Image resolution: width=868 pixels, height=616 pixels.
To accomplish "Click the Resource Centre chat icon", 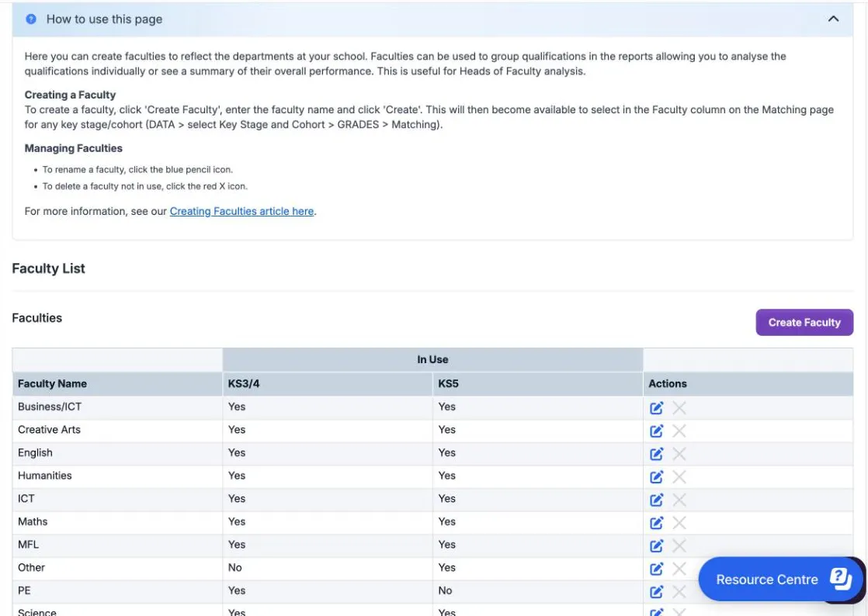I will pyautogui.click(x=841, y=579).
